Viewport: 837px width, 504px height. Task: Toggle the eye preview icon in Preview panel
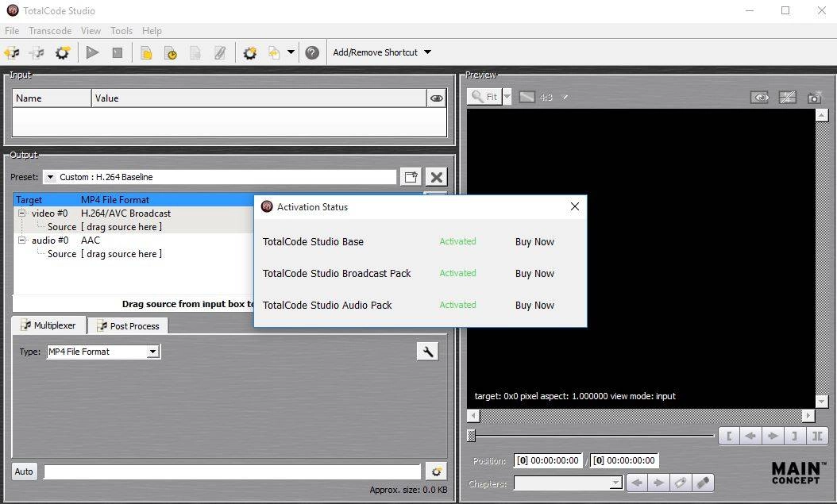coord(760,97)
